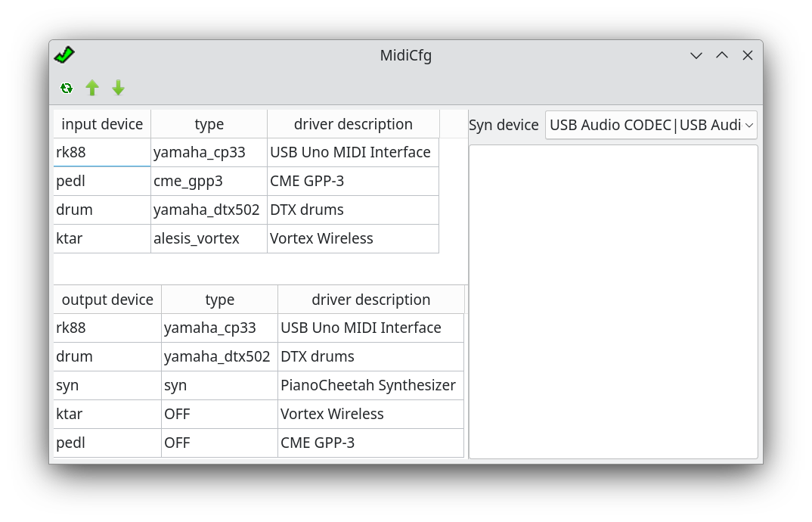Click the green refresh devices icon
The width and height of the screenshot is (812, 522).
(67, 89)
